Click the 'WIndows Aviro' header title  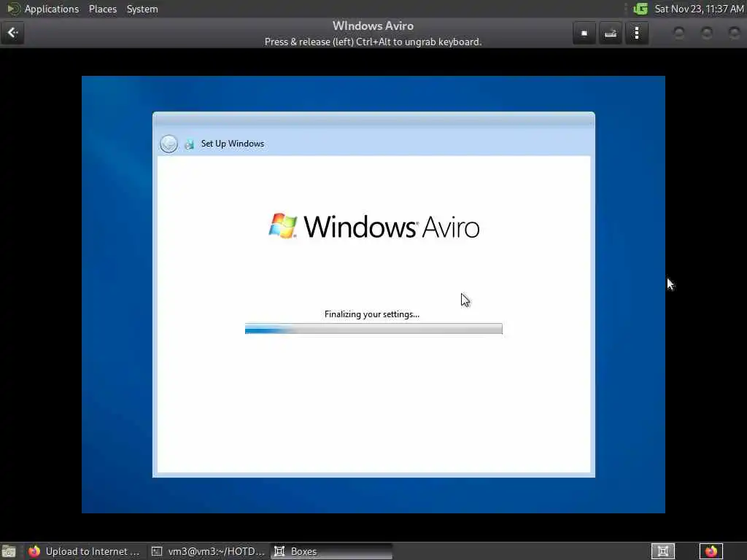pyautogui.click(x=373, y=26)
